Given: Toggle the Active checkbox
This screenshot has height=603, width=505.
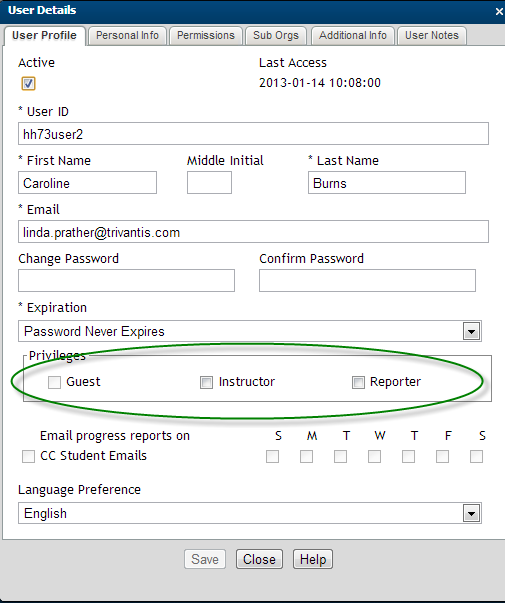Looking at the screenshot, I should (x=28, y=83).
